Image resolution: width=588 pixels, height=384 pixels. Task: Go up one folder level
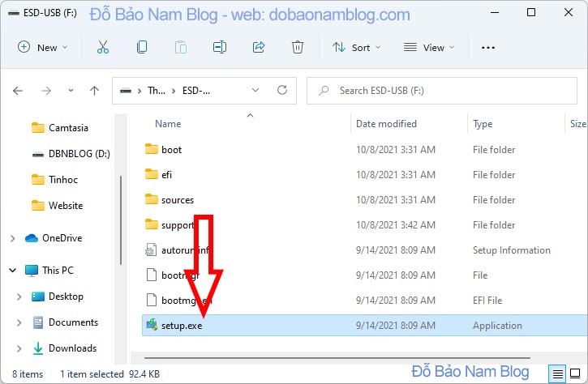click(x=95, y=91)
